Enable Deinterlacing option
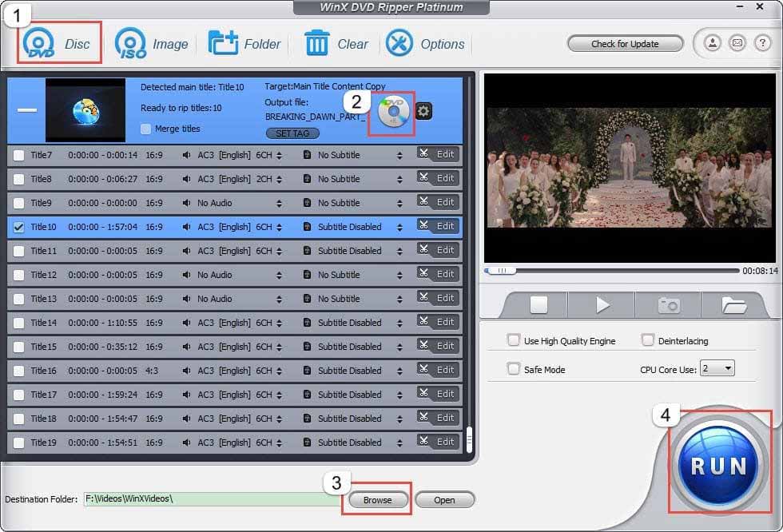 [647, 340]
